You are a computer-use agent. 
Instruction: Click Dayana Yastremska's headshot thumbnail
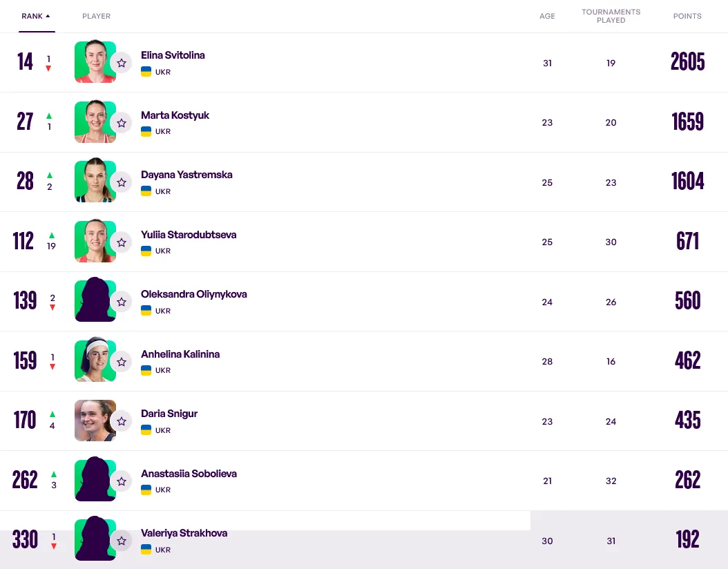click(x=95, y=181)
